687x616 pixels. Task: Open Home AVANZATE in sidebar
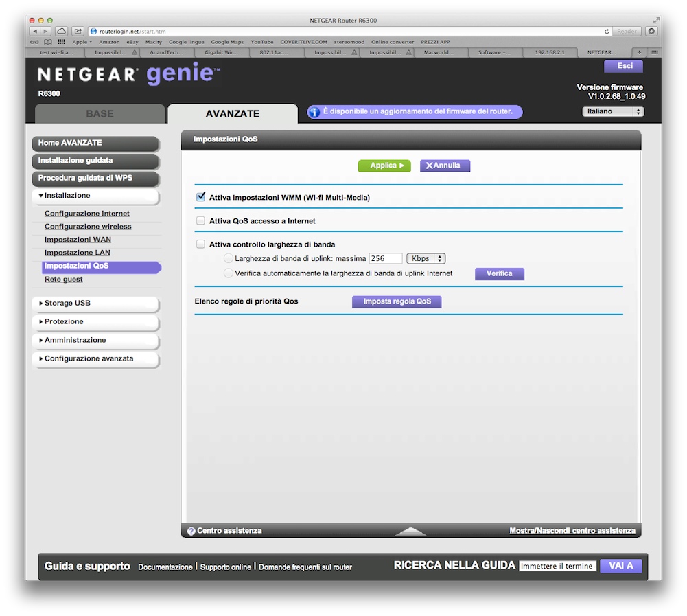(x=95, y=143)
